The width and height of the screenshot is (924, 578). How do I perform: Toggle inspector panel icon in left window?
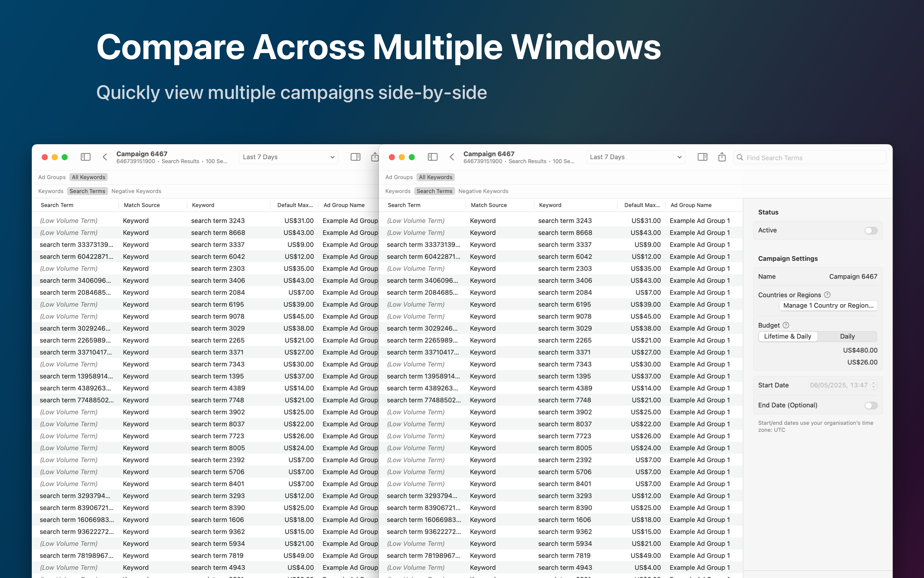(355, 157)
